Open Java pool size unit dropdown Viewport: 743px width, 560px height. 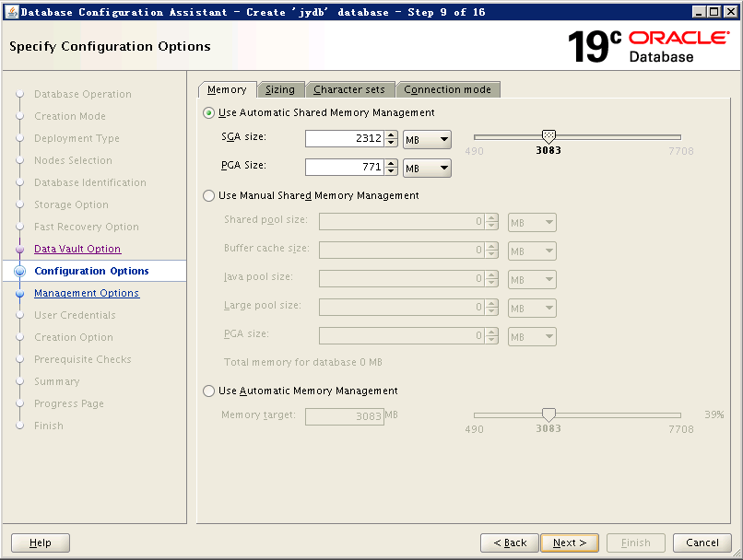point(532,279)
